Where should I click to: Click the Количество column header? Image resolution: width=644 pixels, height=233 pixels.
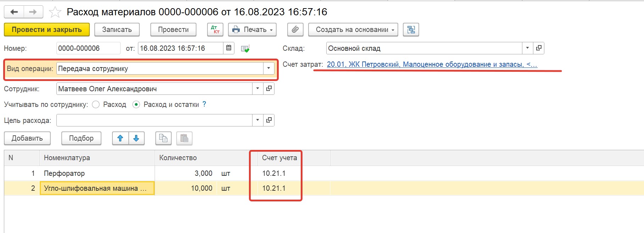(x=206, y=158)
